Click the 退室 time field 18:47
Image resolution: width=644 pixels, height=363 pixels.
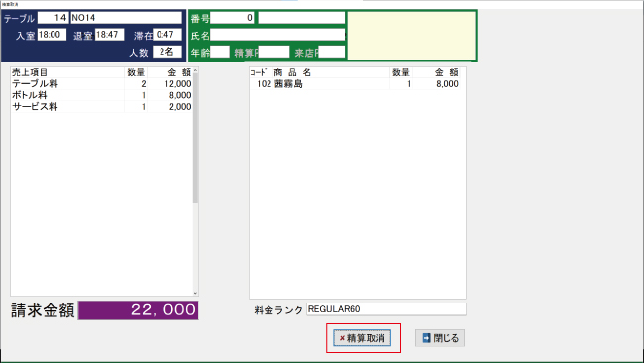point(109,35)
